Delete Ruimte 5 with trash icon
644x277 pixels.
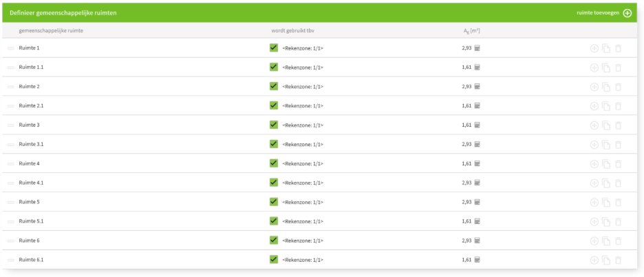[x=618, y=203]
